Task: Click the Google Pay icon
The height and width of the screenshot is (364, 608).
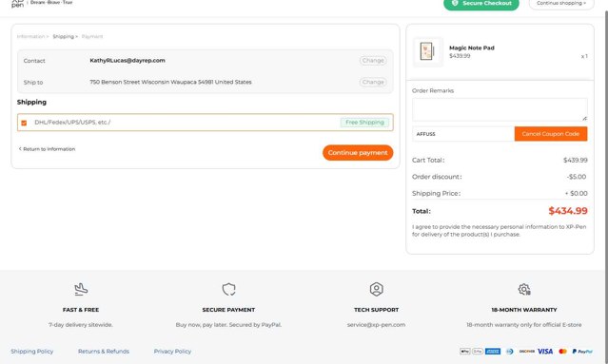Action: tap(478, 352)
